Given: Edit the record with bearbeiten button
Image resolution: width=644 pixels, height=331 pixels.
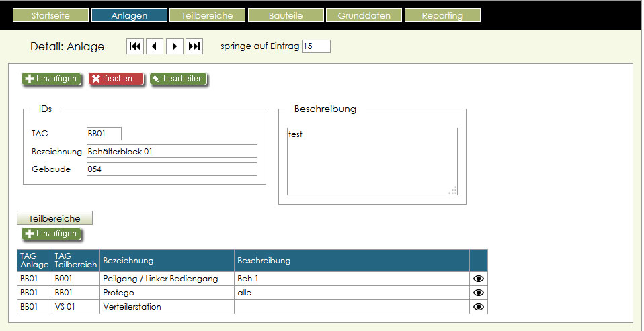Looking at the screenshot, I should [177, 79].
